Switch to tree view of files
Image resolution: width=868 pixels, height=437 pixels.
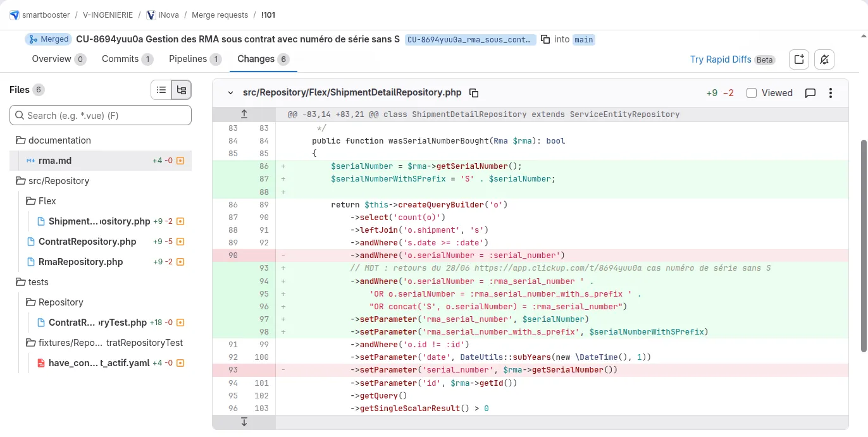point(182,90)
